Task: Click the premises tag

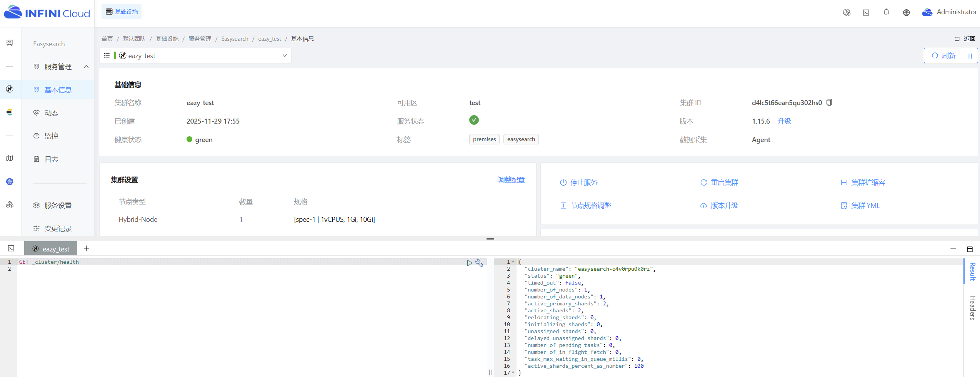Action: [484, 139]
